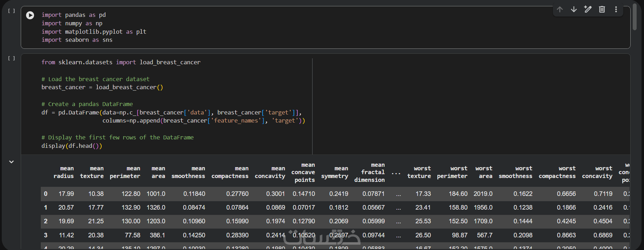Move the cell up with the arrow
Screen dimensions: 644x250
pos(560,9)
